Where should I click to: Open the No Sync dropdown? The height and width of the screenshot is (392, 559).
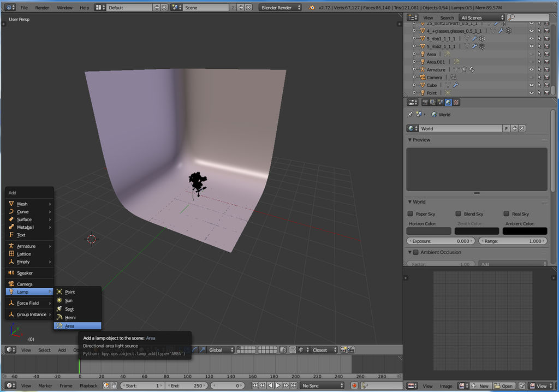pos(322,385)
